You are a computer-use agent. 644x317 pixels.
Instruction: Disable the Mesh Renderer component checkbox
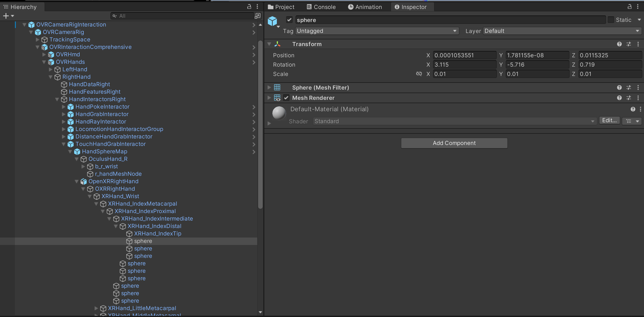click(286, 98)
